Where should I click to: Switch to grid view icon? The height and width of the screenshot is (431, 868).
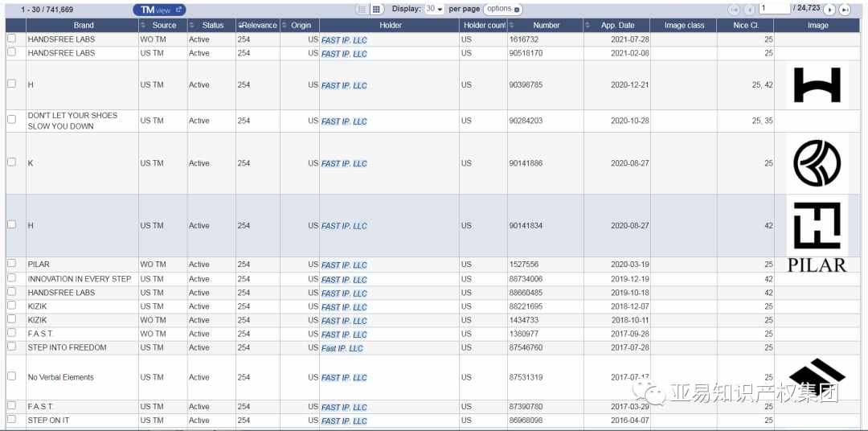tap(376, 10)
